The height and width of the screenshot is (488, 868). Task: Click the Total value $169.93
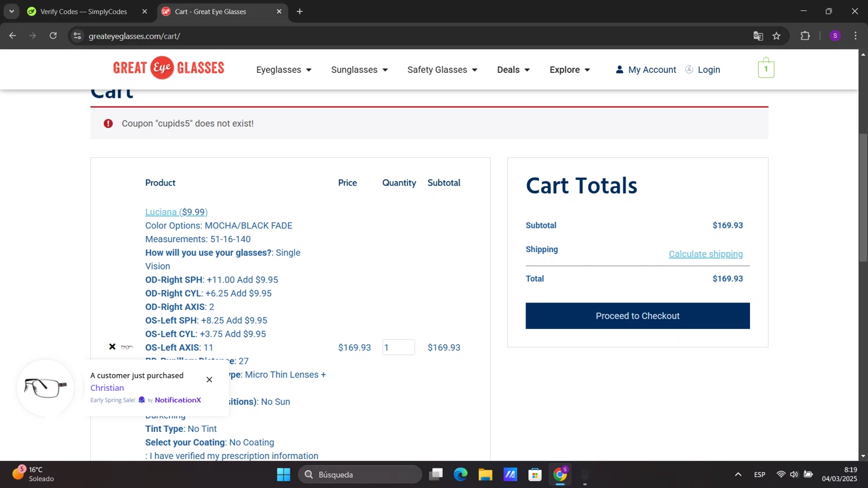727,279
